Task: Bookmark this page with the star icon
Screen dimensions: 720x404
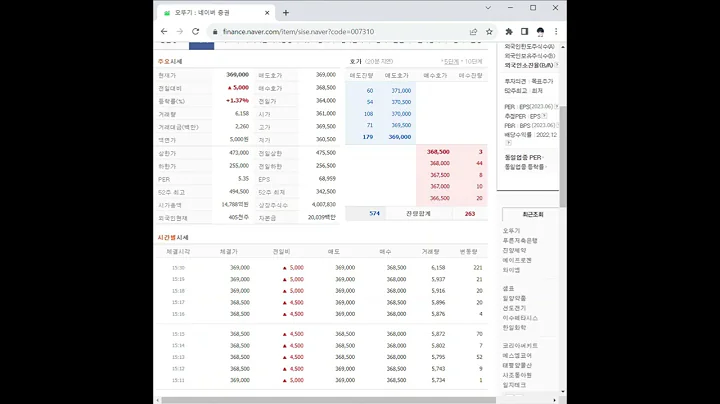Action: (489, 32)
